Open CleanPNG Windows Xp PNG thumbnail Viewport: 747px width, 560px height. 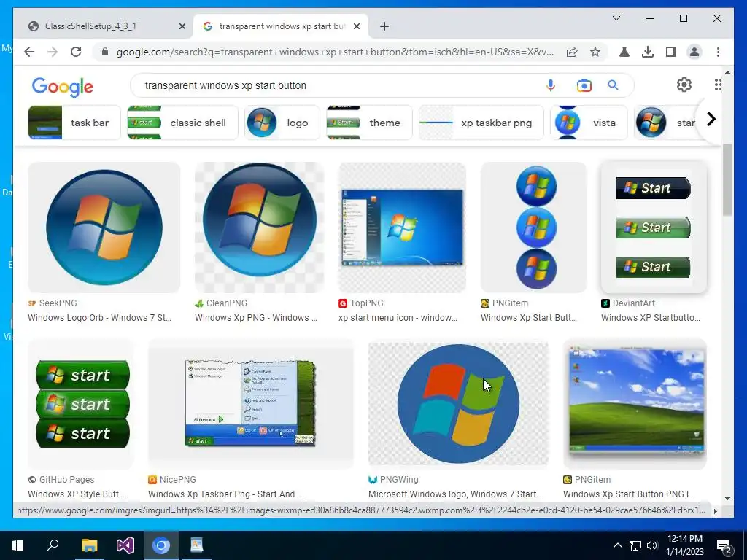pyautogui.click(x=259, y=227)
